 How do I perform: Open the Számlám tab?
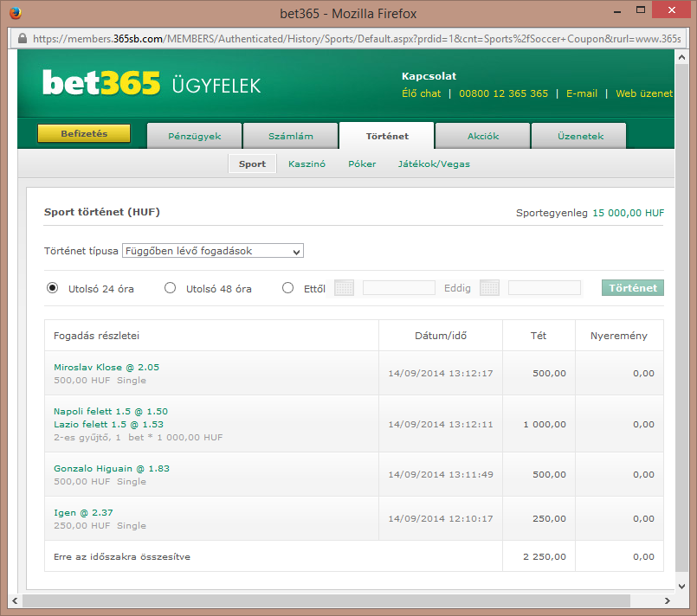[x=291, y=137]
